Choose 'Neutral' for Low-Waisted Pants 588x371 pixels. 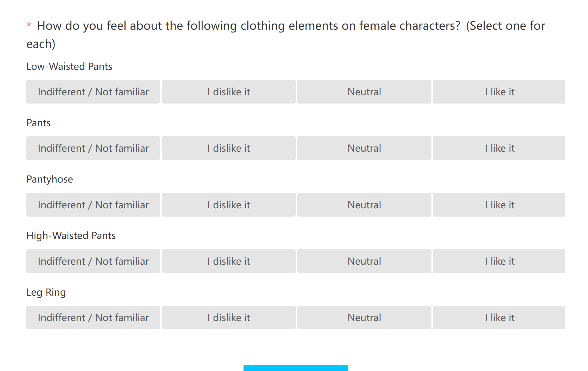(x=364, y=92)
